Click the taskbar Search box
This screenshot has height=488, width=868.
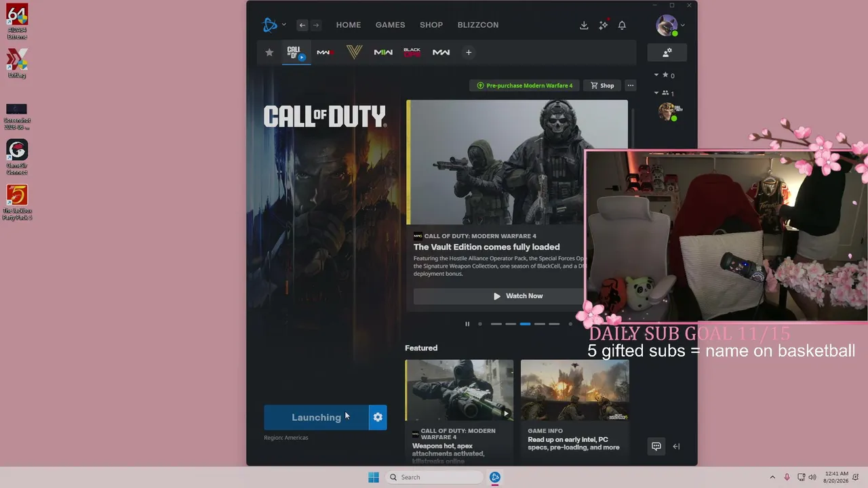(x=436, y=477)
